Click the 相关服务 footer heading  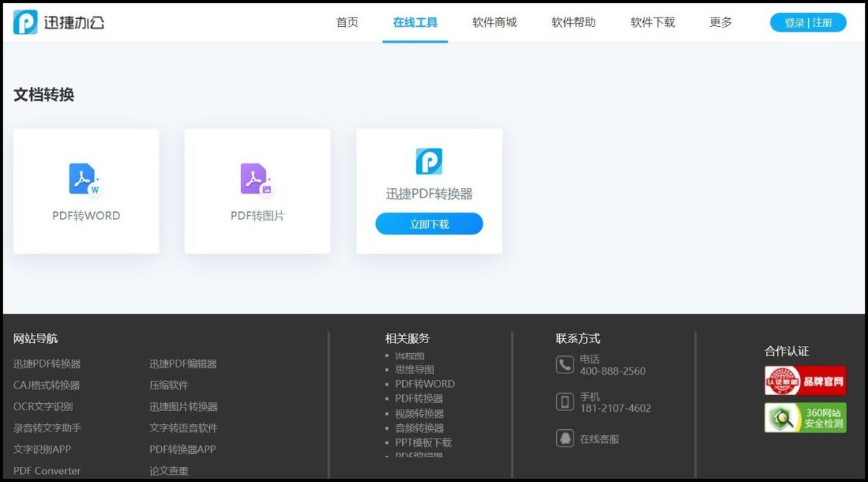click(407, 338)
